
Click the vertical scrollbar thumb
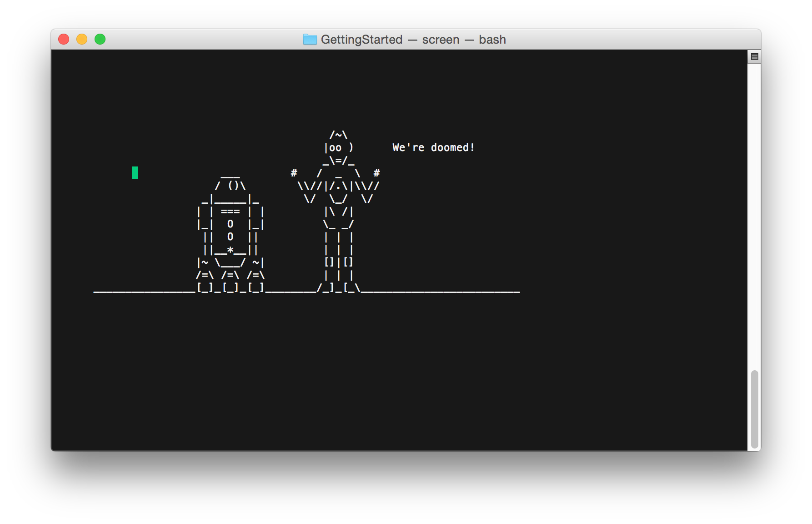[x=754, y=409]
